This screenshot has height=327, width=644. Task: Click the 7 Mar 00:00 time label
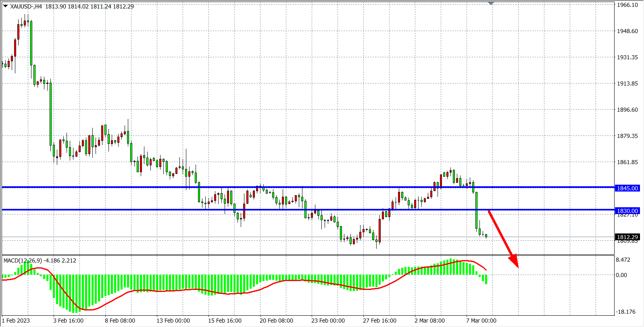click(x=481, y=321)
